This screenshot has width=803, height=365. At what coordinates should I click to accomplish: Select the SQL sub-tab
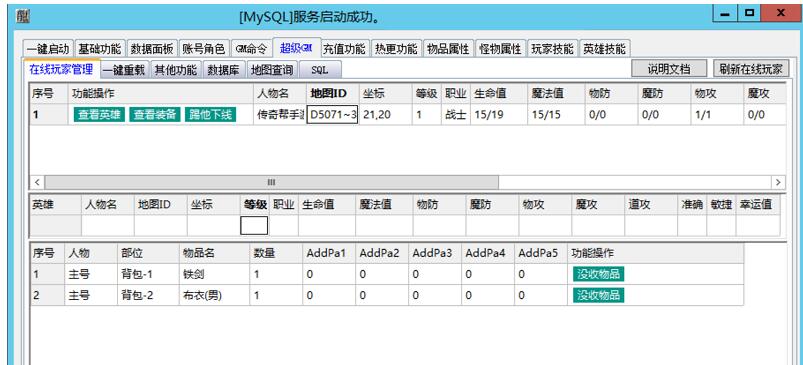point(320,70)
